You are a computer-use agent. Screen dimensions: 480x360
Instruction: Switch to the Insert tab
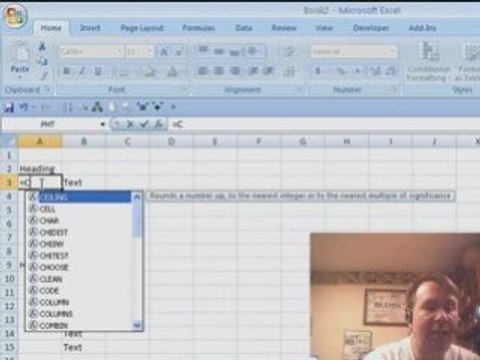click(x=90, y=28)
